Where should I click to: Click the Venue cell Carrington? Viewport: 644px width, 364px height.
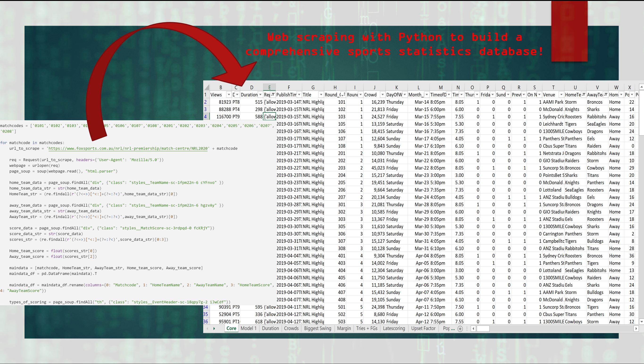click(553, 234)
